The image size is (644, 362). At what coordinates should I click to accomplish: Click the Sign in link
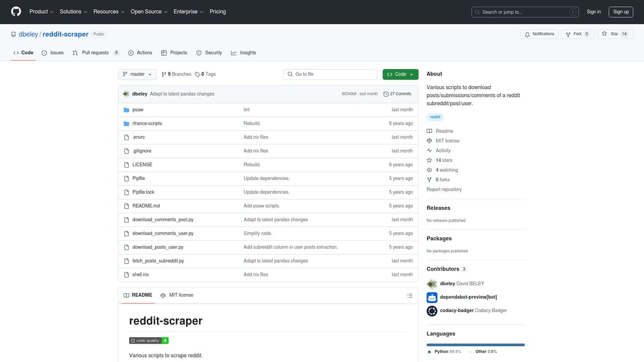point(593,12)
